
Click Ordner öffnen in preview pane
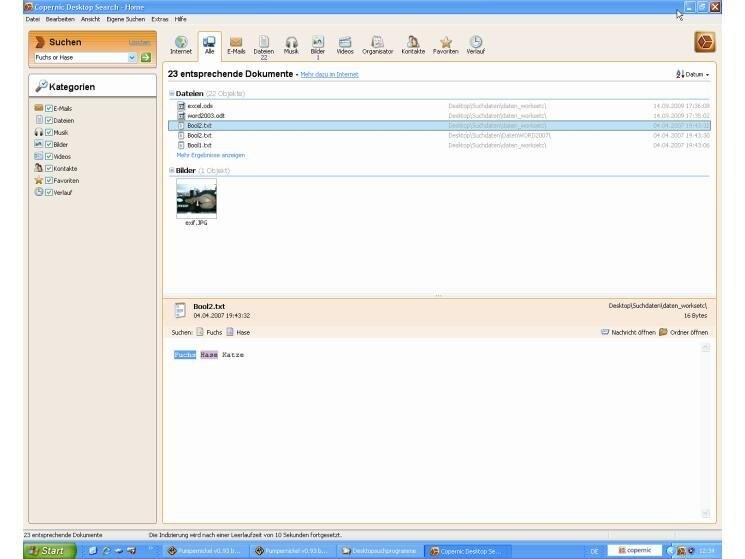click(684, 332)
